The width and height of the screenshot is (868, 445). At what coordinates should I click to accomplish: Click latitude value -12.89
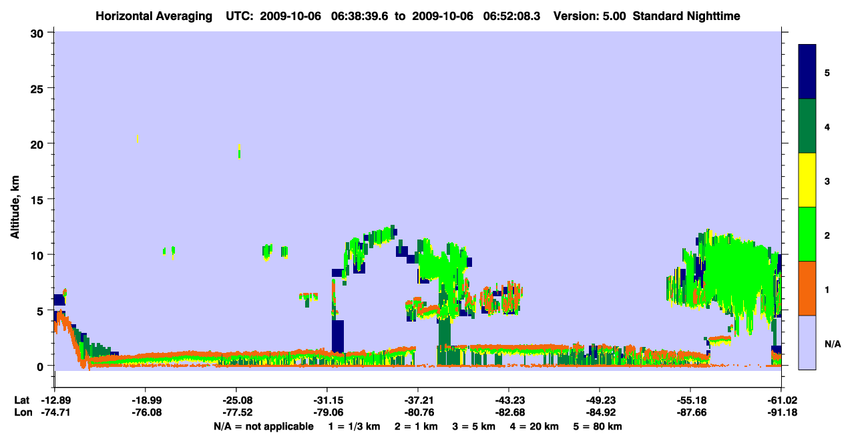55,400
